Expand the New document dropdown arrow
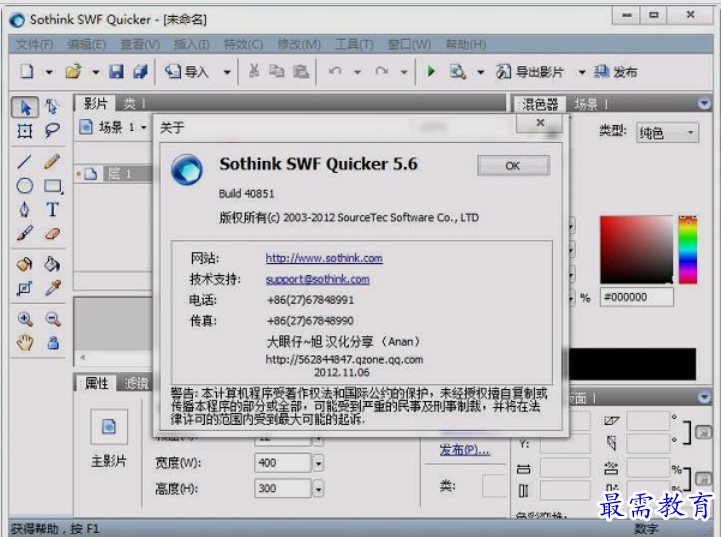 [x=49, y=72]
